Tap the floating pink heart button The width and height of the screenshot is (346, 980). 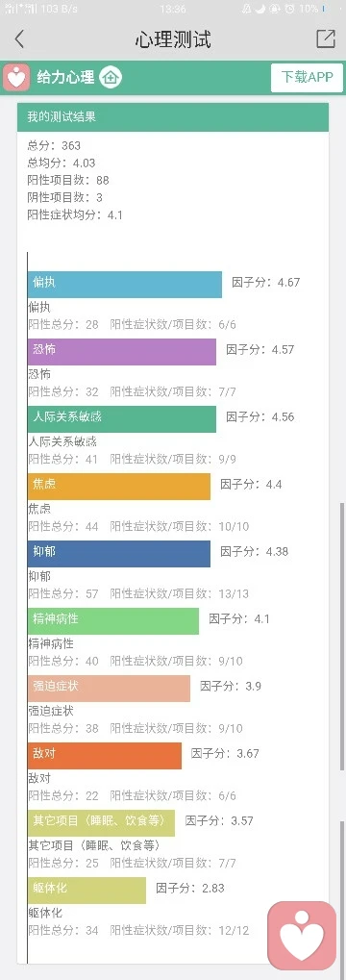[303, 936]
